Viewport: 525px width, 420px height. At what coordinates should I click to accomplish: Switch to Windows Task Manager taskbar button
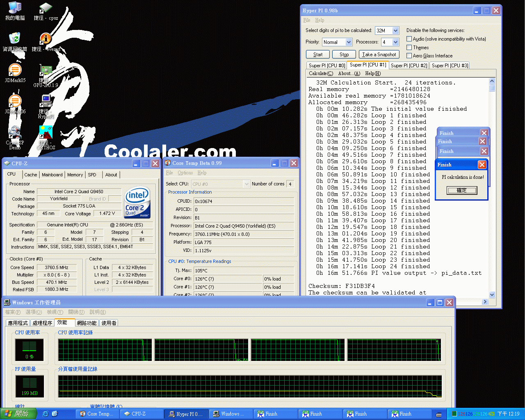(x=231, y=414)
